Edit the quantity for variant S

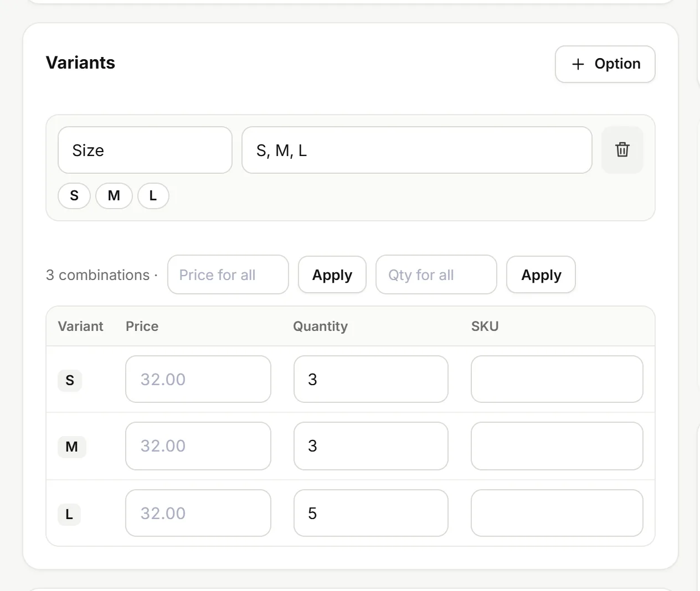click(371, 379)
